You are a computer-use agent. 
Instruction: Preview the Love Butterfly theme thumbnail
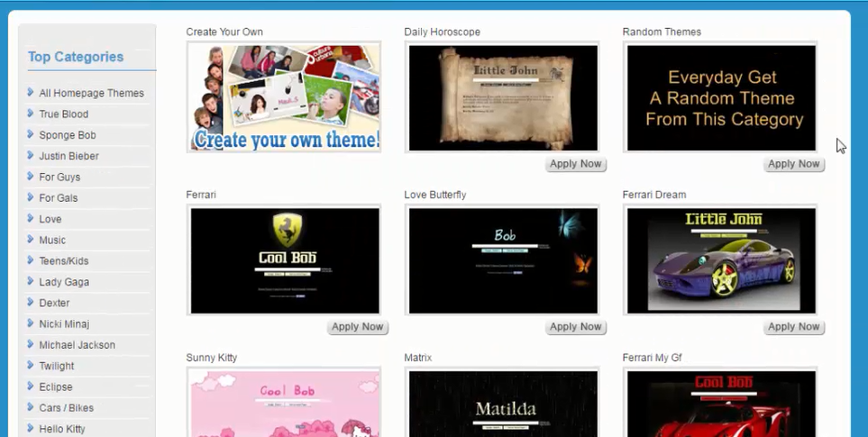pyautogui.click(x=503, y=260)
